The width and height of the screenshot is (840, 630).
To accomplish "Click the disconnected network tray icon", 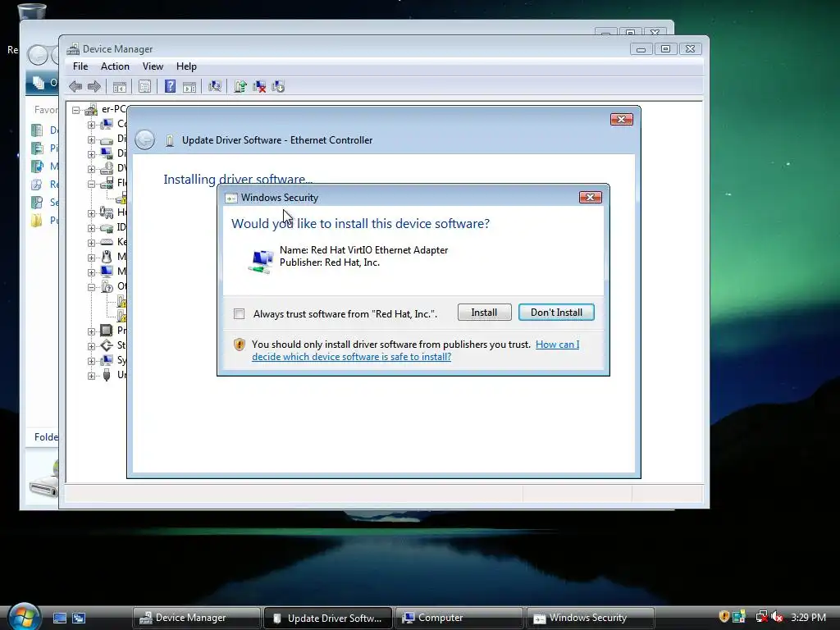I will click(761, 617).
